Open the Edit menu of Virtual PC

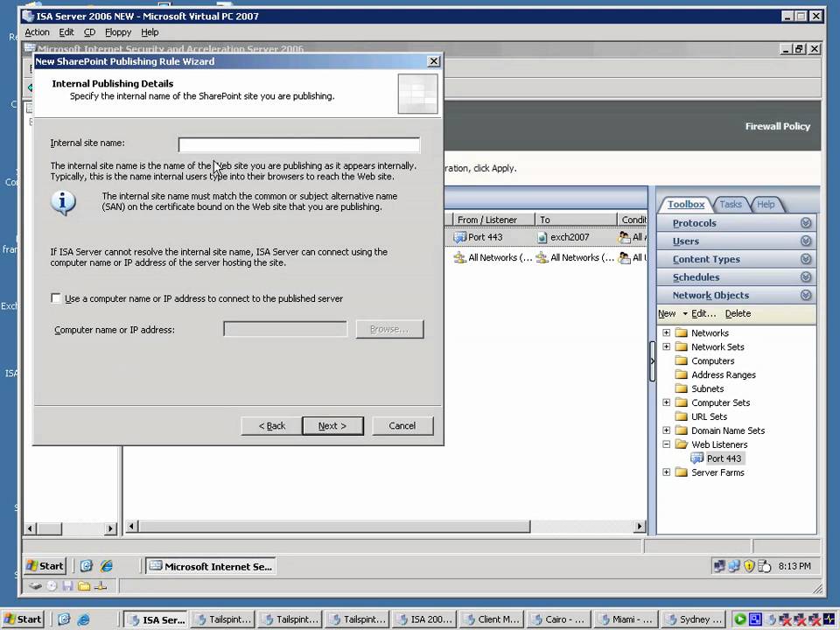click(66, 32)
